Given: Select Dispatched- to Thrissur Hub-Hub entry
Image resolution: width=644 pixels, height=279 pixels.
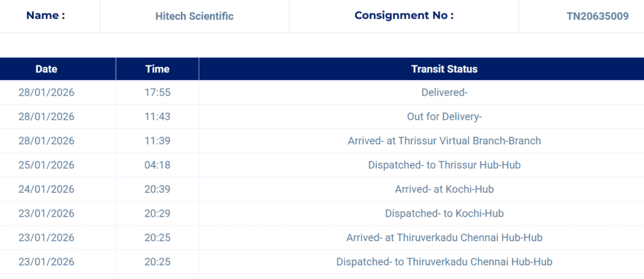Looking at the screenshot, I should click(444, 165).
